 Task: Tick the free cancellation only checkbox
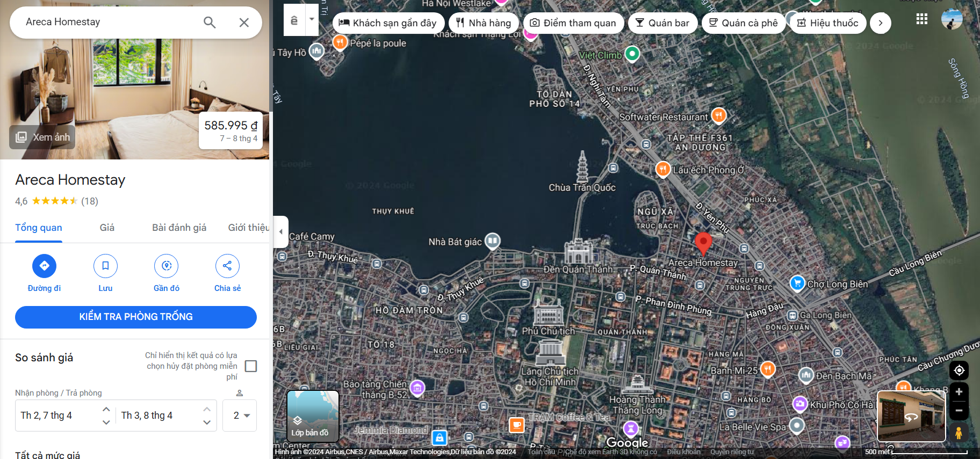[x=251, y=366]
